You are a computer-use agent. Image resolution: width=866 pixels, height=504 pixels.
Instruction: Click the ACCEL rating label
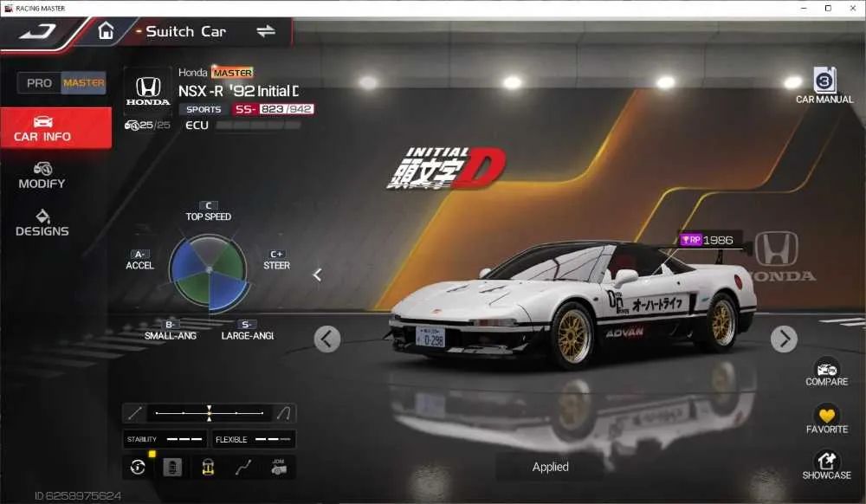pyautogui.click(x=139, y=260)
